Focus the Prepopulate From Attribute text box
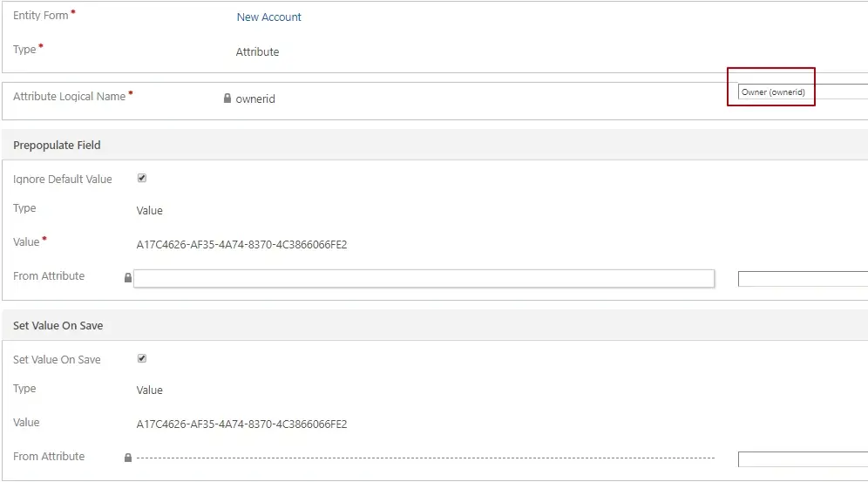This screenshot has width=868, height=482. point(424,278)
